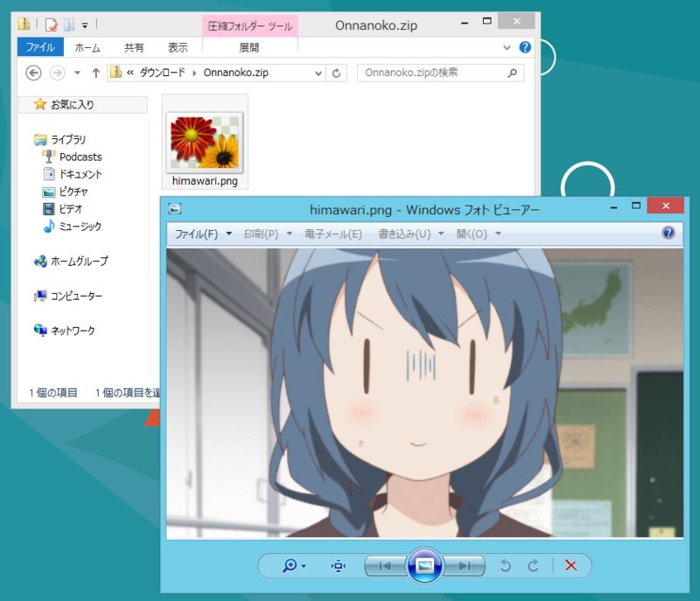Viewport: 700px width, 601px height.
Task: Click the zip folder icon in Explorer title bar
Action: click(x=24, y=24)
